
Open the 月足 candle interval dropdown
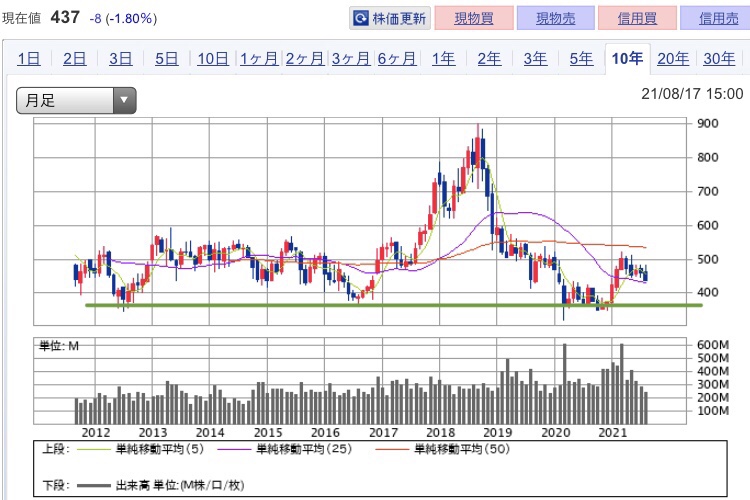76,100
